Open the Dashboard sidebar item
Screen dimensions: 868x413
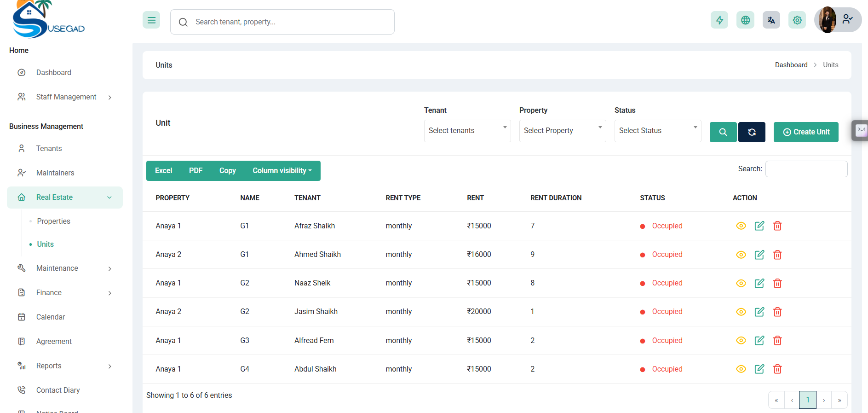point(65,73)
